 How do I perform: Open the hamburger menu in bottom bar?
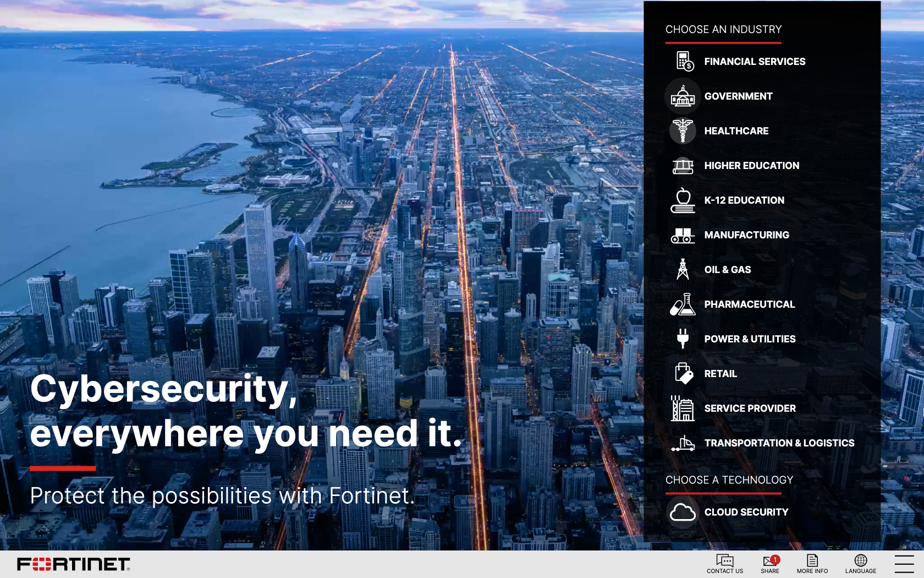click(x=904, y=564)
